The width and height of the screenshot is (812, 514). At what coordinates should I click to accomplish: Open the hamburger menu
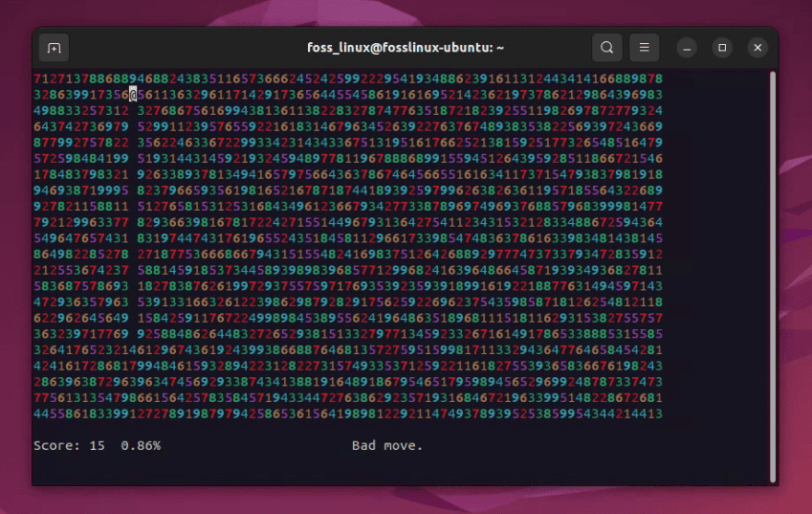[x=645, y=48]
